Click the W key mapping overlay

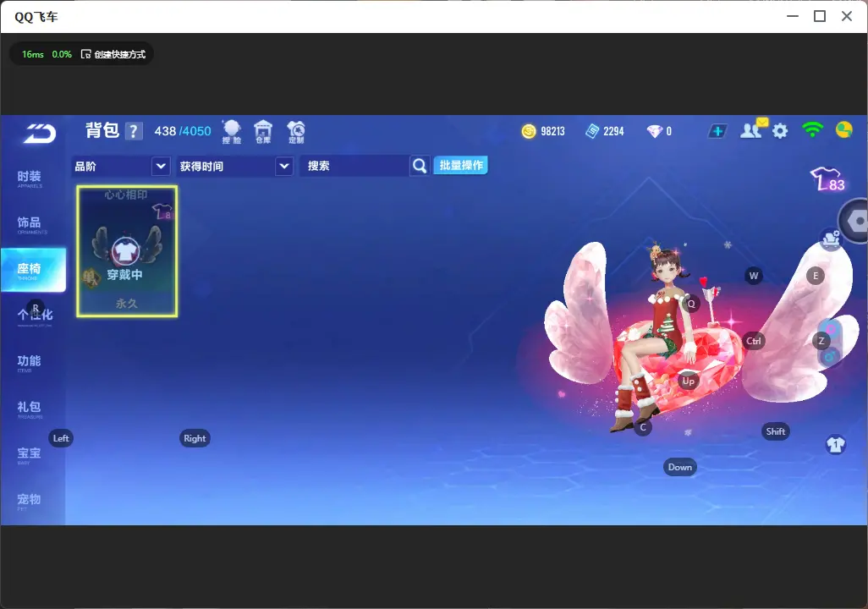(754, 276)
